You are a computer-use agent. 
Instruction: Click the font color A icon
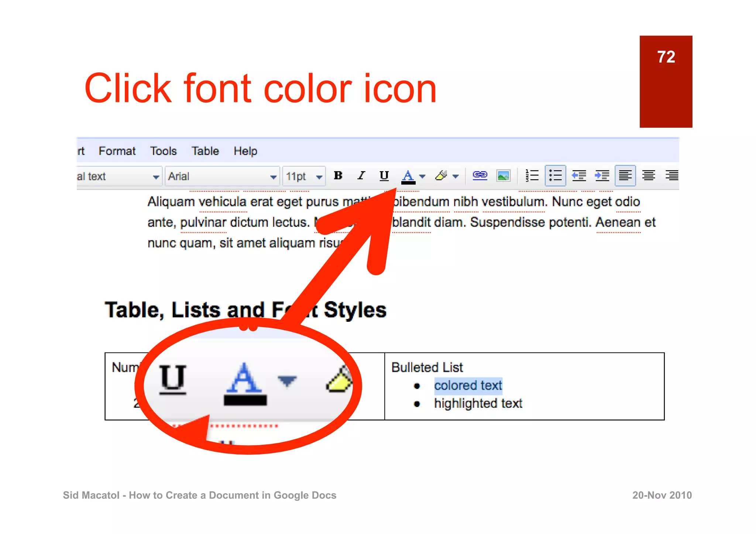pyautogui.click(x=408, y=176)
